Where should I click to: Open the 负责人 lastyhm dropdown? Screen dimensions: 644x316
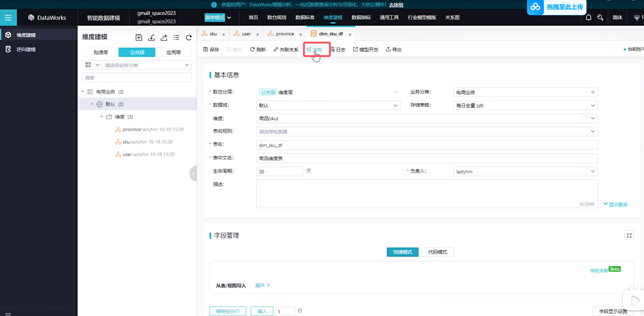coord(525,172)
